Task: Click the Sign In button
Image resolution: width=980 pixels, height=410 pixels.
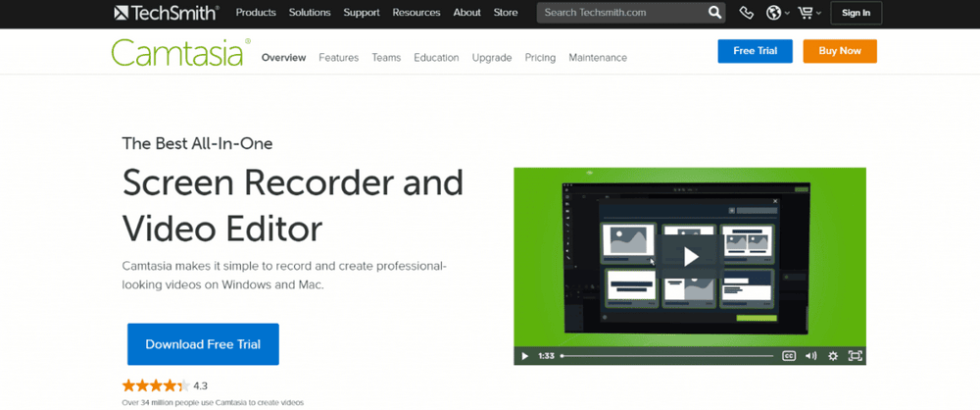Action: tap(856, 13)
